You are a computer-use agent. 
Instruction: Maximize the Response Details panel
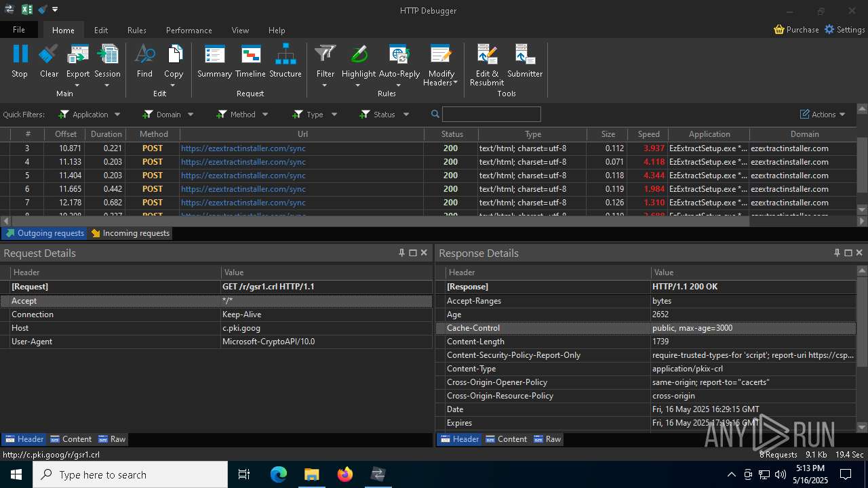pos(848,253)
